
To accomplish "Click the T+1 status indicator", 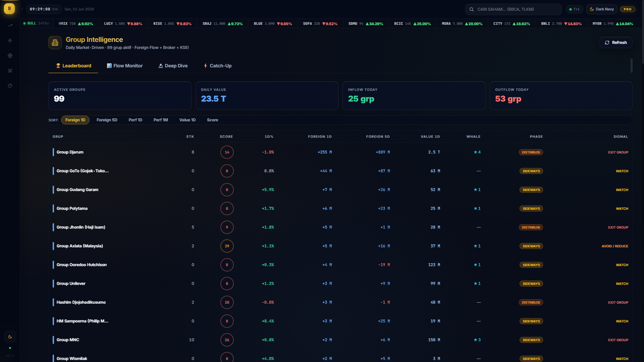I will pos(574,9).
